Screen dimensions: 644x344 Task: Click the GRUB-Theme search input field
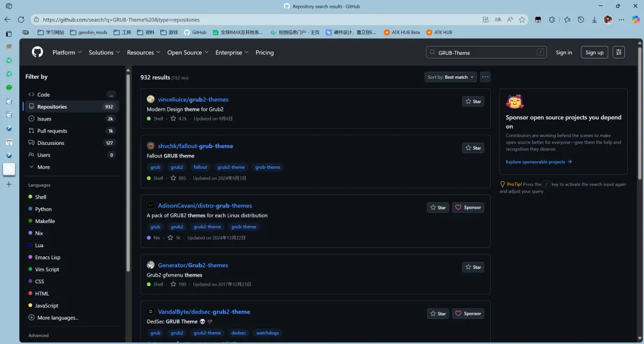tap(486, 52)
